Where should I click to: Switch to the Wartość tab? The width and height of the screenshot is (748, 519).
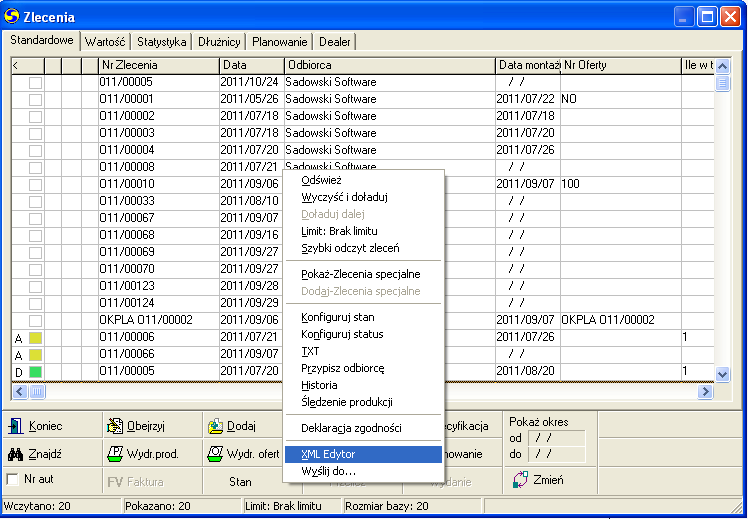tap(105, 42)
